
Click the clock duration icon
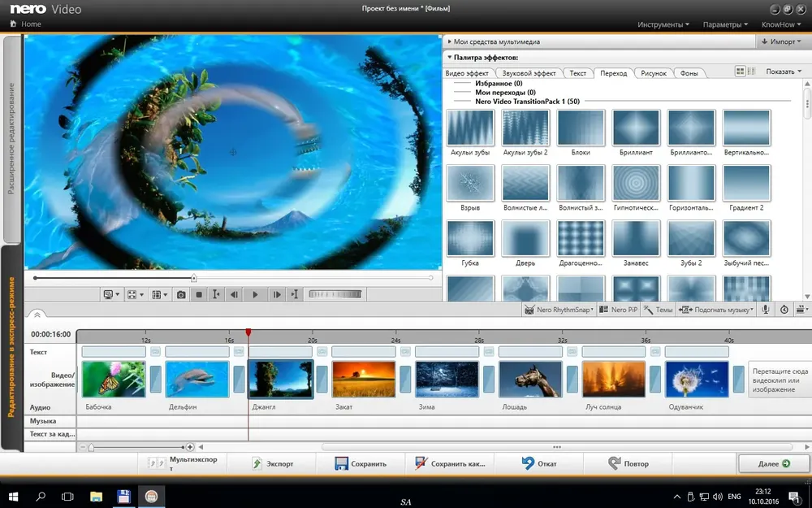(x=784, y=310)
